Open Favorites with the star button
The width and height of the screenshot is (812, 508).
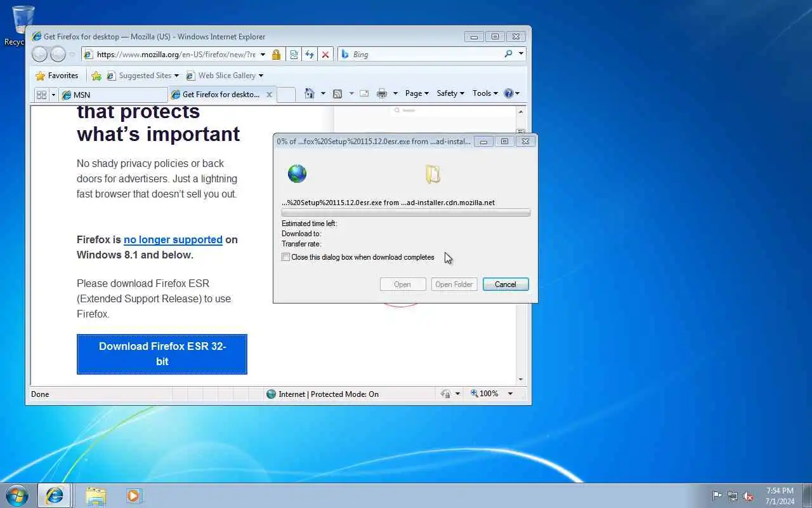point(41,76)
